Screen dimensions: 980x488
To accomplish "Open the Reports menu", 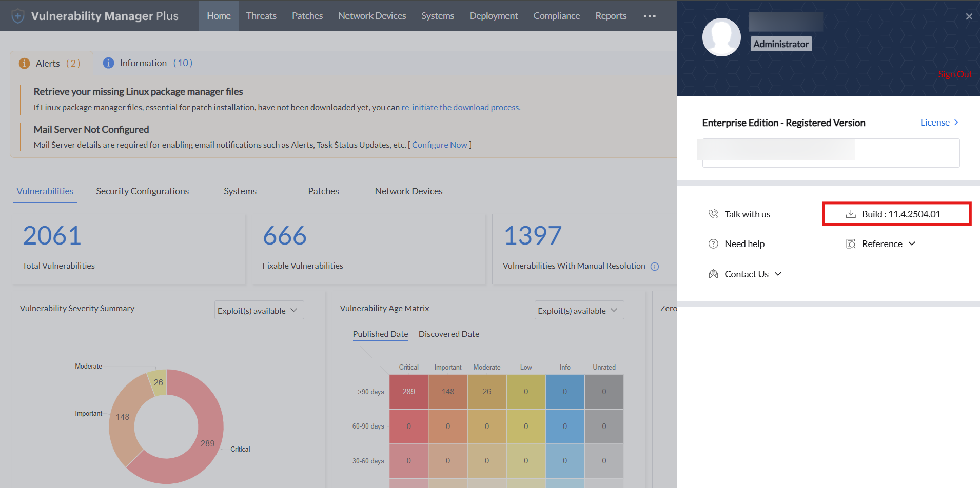I will (x=611, y=16).
